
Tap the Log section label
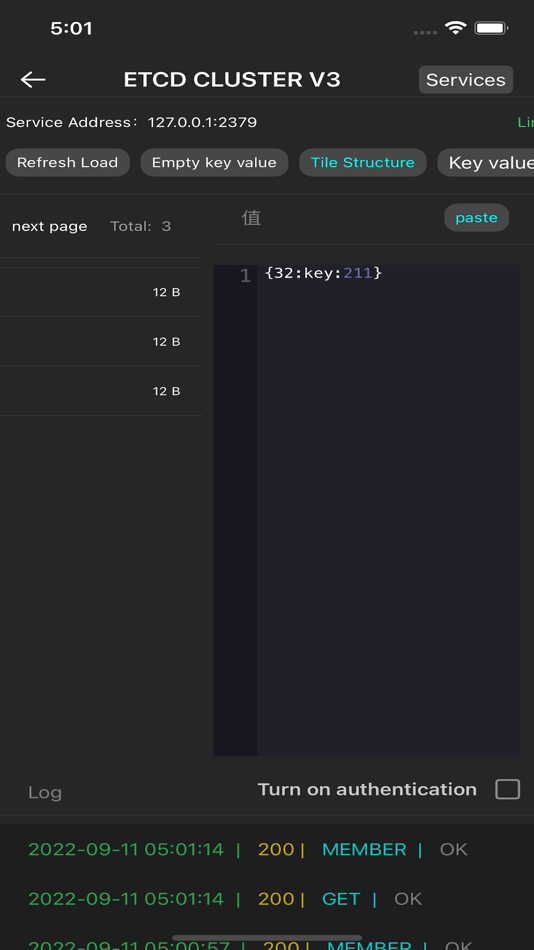click(x=45, y=792)
